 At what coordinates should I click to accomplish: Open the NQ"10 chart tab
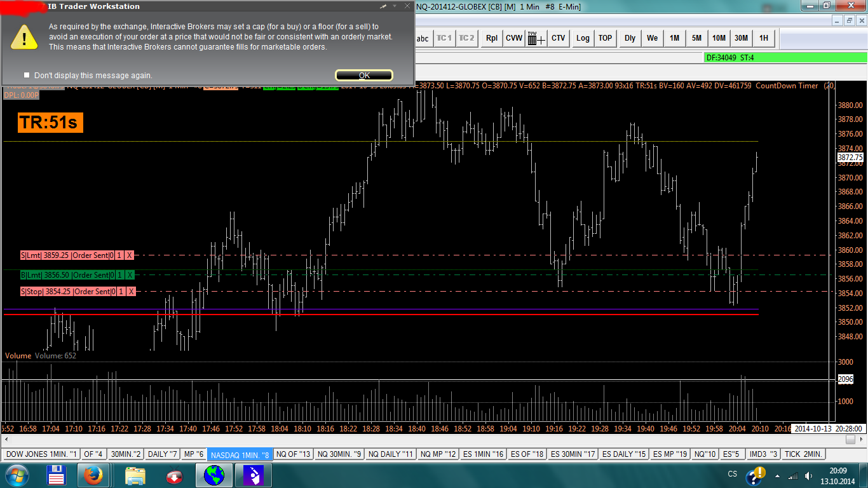coord(705,454)
